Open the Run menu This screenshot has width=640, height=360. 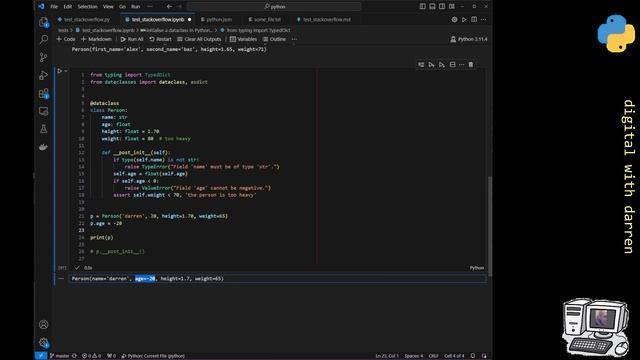pyautogui.click(x=136, y=7)
